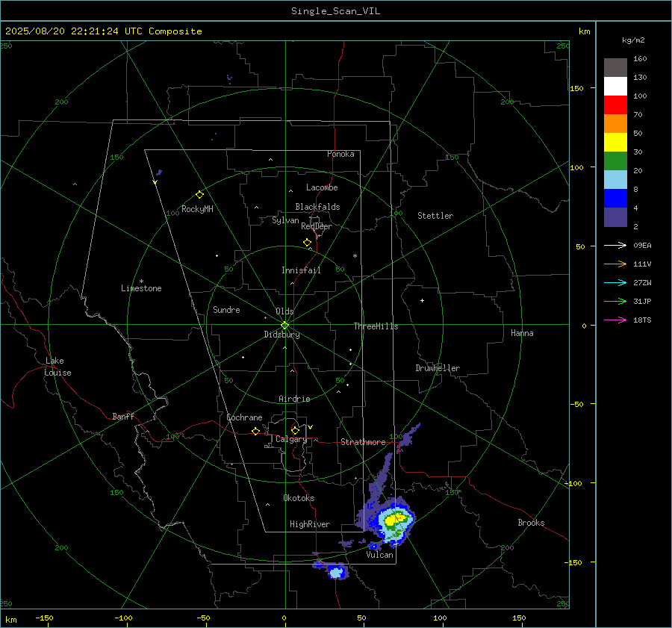Click the yellow diamond marker above Calgary
The width and height of the screenshot is (672, 628).
[x=295, y=430]
